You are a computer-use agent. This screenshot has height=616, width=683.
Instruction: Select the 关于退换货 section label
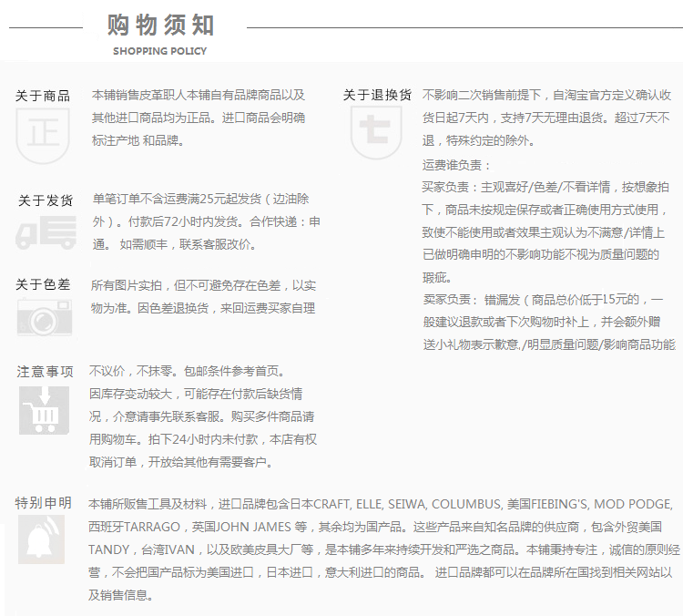click(377, 95)
